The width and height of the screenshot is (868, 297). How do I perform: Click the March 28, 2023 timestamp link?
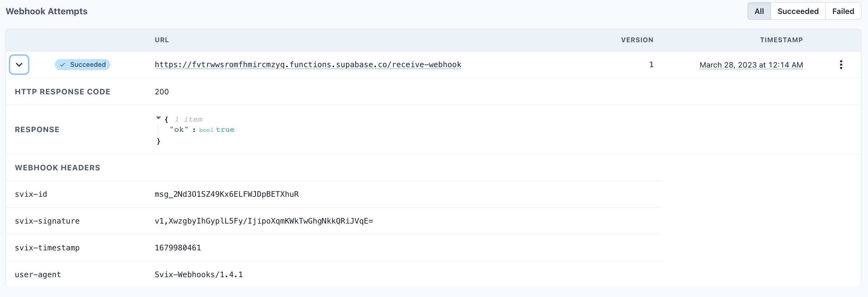coord(751,65)
